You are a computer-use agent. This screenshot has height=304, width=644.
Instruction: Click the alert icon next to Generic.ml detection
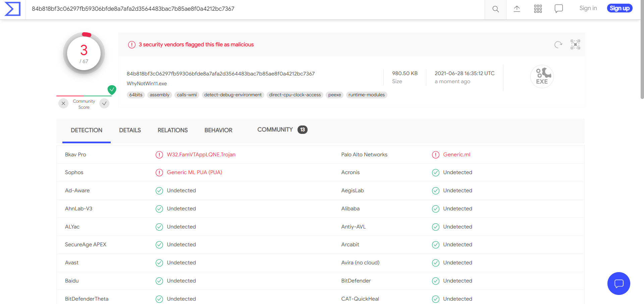436,155
